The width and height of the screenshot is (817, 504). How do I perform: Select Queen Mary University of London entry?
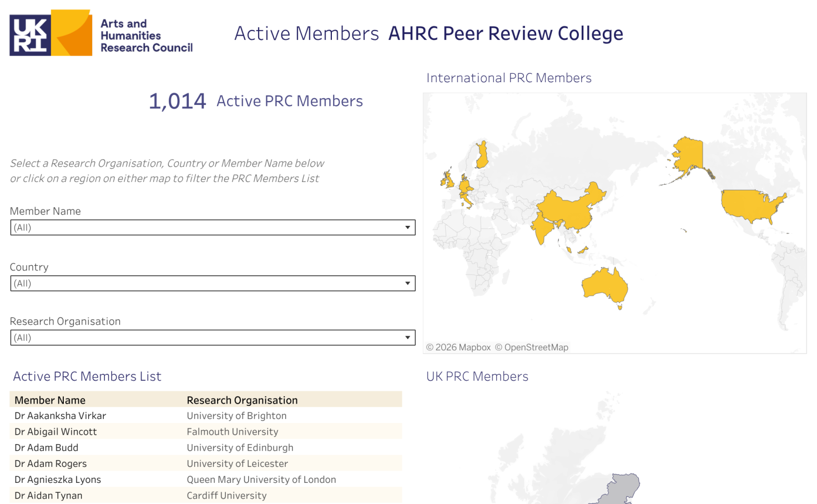point(261,480)
